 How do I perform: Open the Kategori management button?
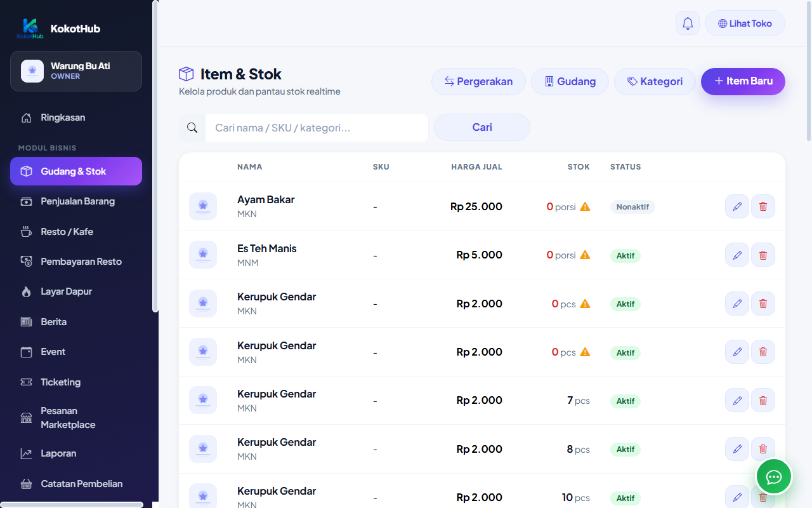(655, 81)
